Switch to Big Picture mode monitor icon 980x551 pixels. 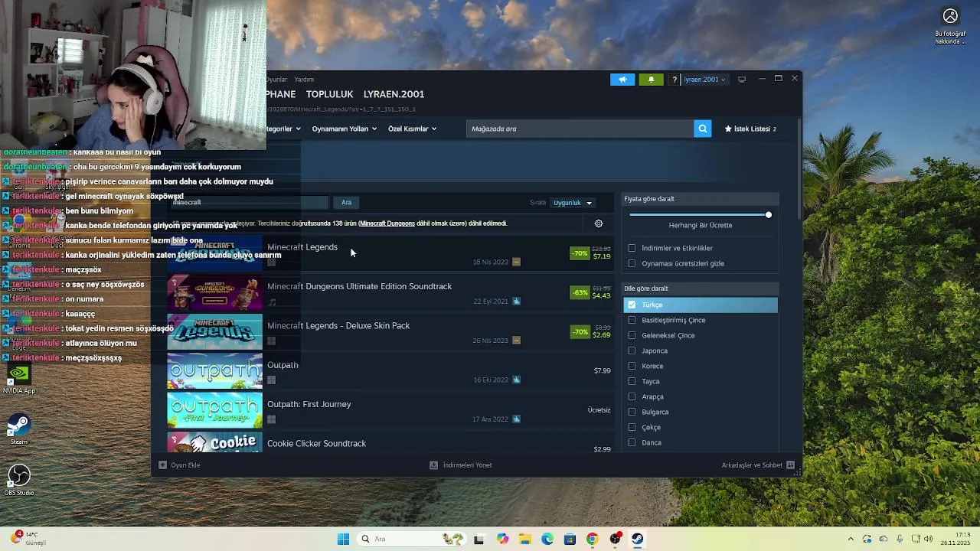[742, 80]
